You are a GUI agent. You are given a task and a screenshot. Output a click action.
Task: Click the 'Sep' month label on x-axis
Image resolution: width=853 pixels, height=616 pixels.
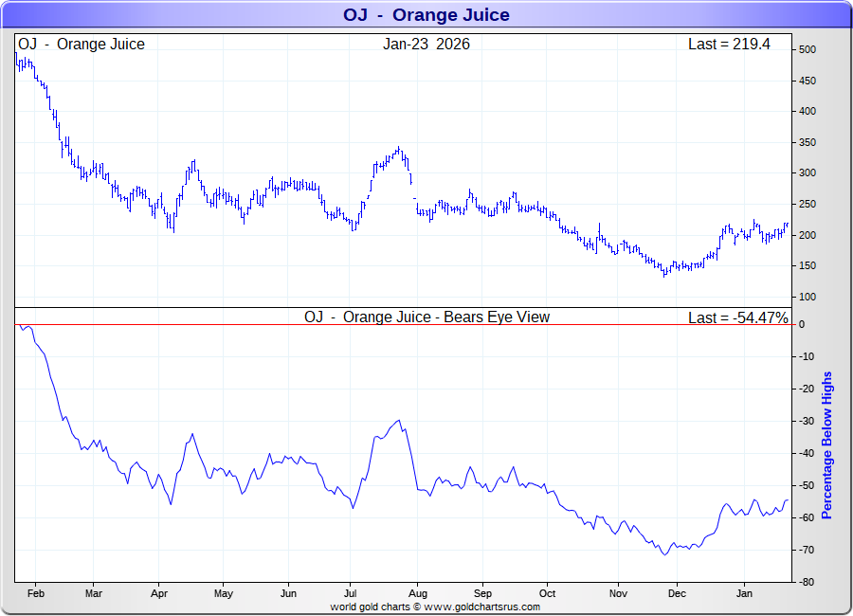[482, 593]
